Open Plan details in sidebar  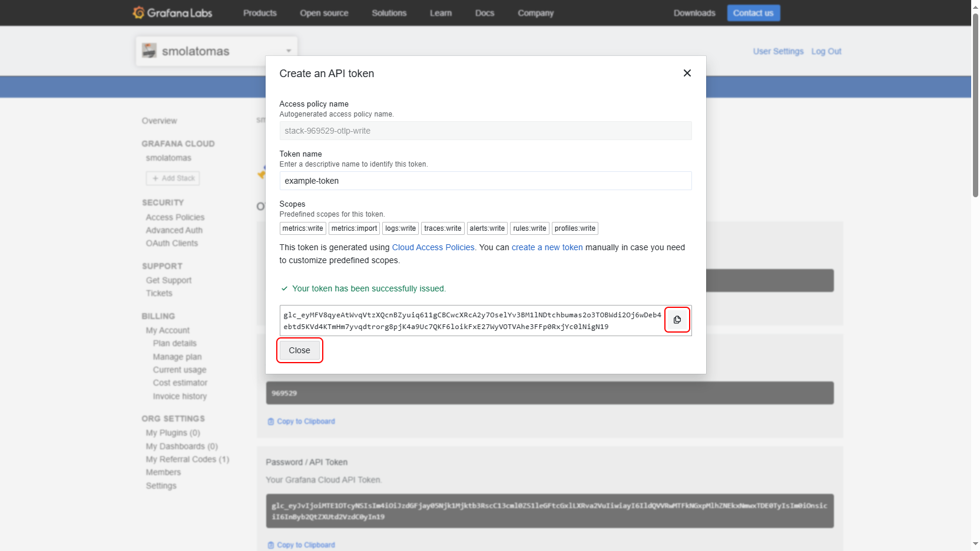coord(174,343)
